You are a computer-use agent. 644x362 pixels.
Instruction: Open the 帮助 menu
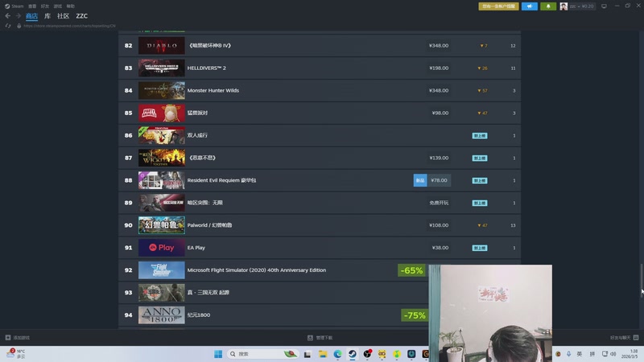pyautogui.click(x=71, y=6)
